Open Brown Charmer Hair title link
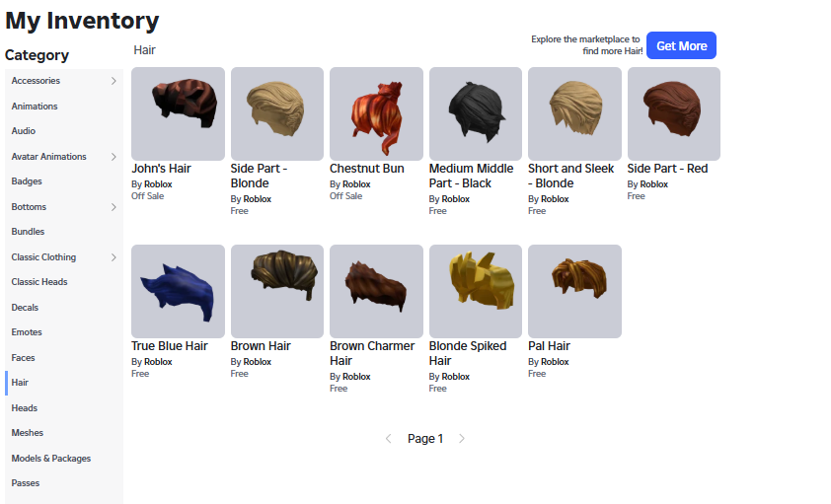831x504 pixels. point(372,353)
